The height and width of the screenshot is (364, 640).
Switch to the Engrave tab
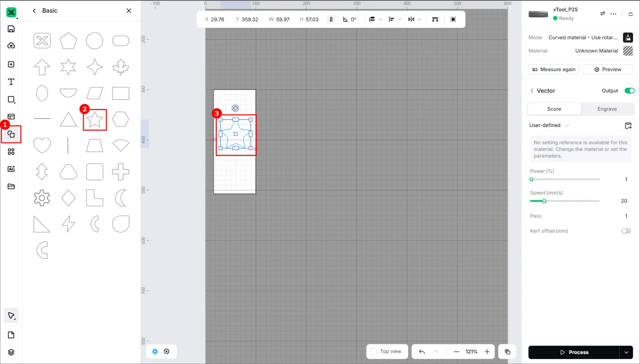coord(607,109)
